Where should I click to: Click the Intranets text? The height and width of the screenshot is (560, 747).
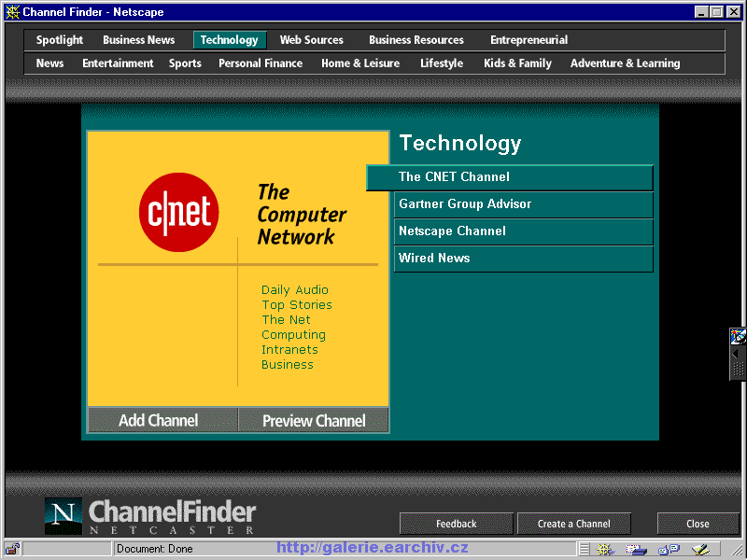289,349
